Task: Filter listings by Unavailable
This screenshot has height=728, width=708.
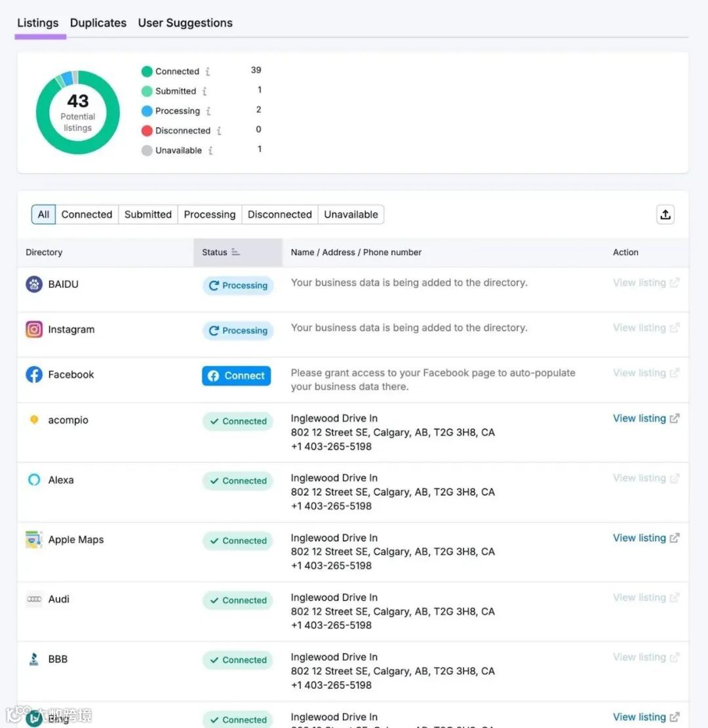Action: coord(351,214)
